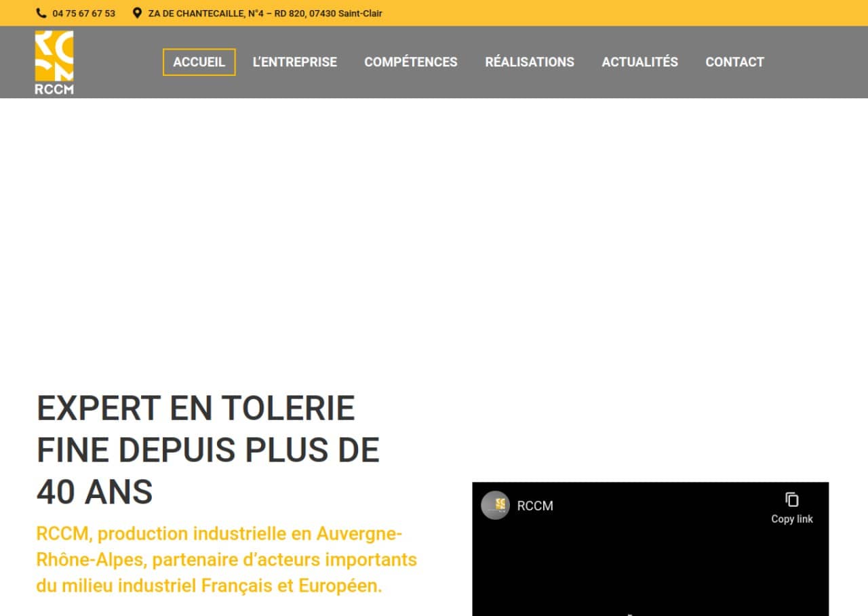Select Réalisations in the navigation bar
This screenshot has width=868, height=616.
[x=529, y=62]
